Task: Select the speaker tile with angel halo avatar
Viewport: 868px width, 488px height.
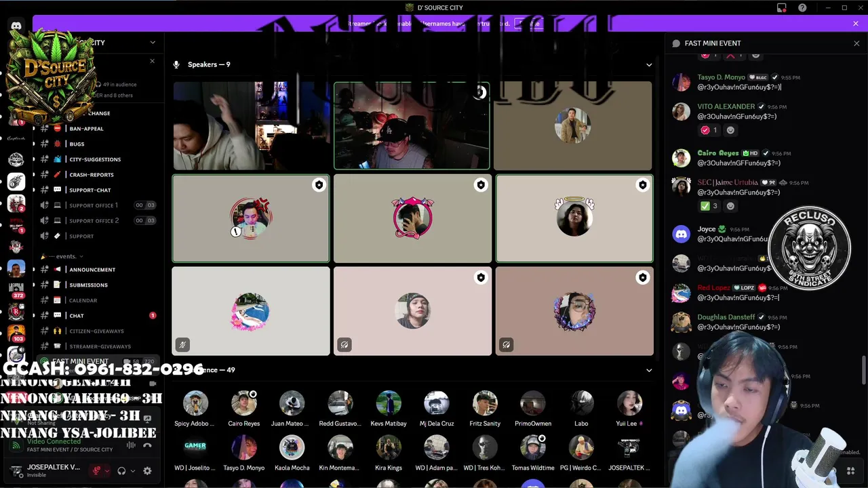Action: (574, 218)
